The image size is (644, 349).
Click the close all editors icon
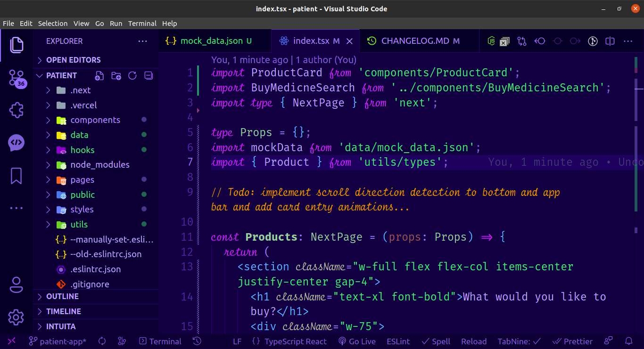[505, 41]
